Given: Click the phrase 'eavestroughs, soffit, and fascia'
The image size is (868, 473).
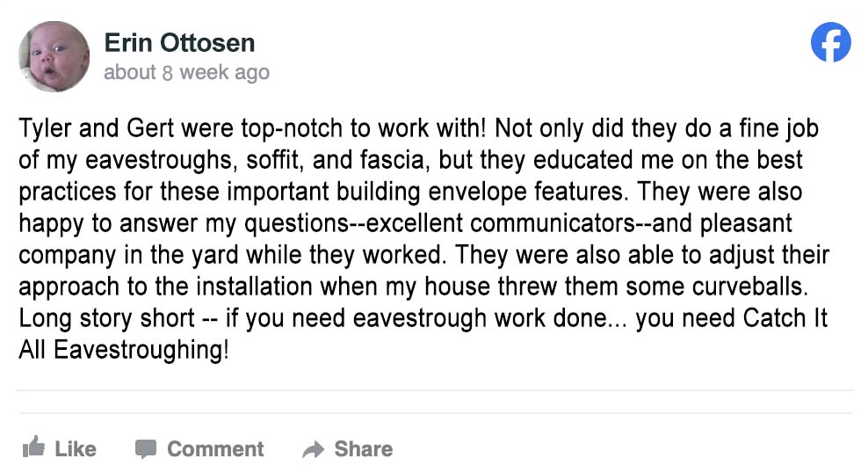Looking at the screenshot, I should pyautogui.click(x=255, y=160).
